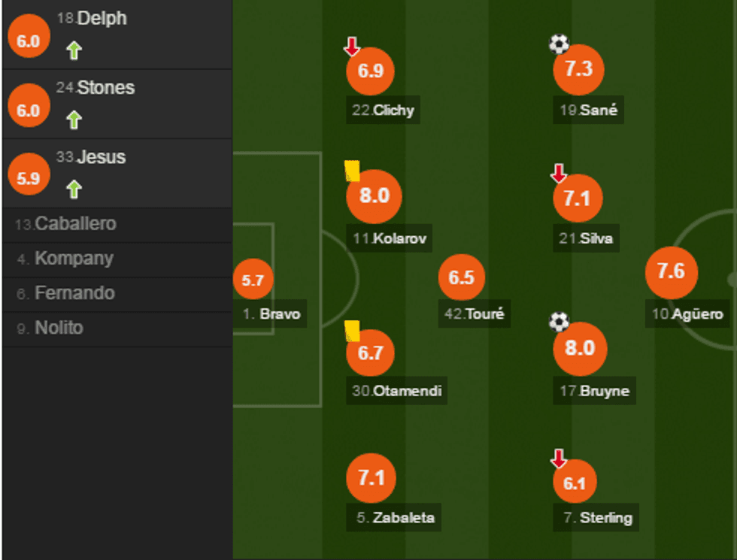Click the green sub-on arrow under Delph

[74, 50]
